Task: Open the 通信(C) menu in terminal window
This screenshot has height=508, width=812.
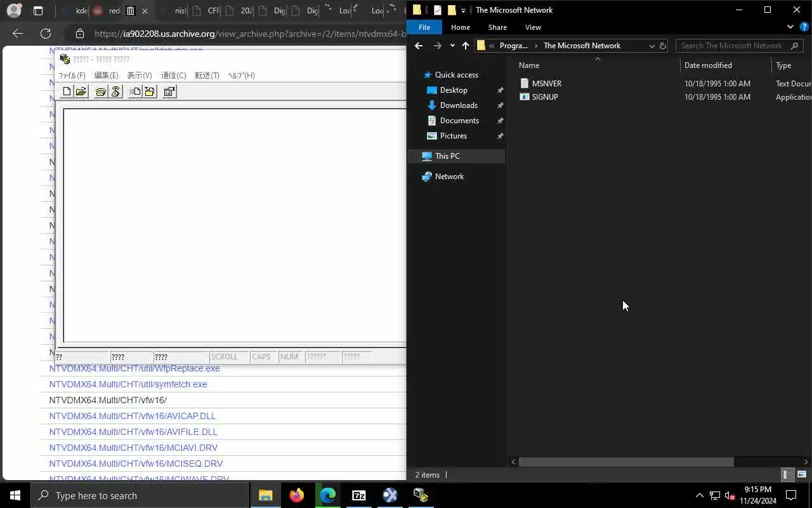Action: (x=173, y=75)
